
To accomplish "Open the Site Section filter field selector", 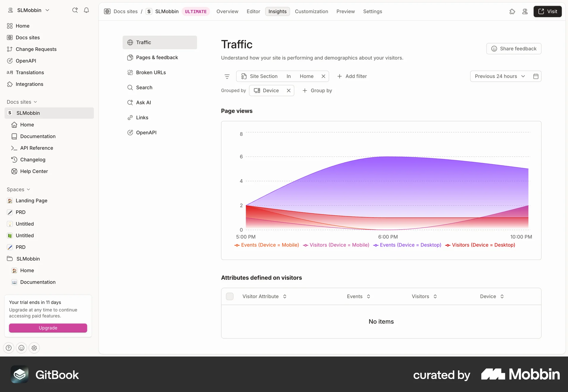I will click(259, 76).
